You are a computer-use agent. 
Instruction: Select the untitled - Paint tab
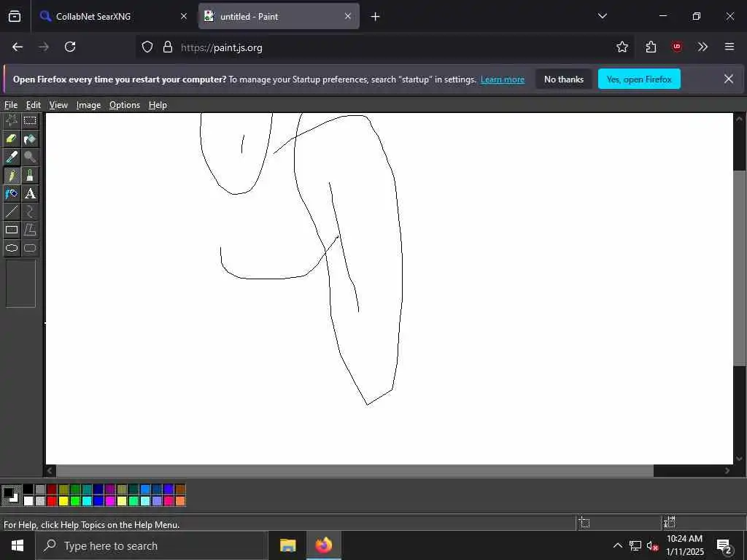(x=279, y=16)
